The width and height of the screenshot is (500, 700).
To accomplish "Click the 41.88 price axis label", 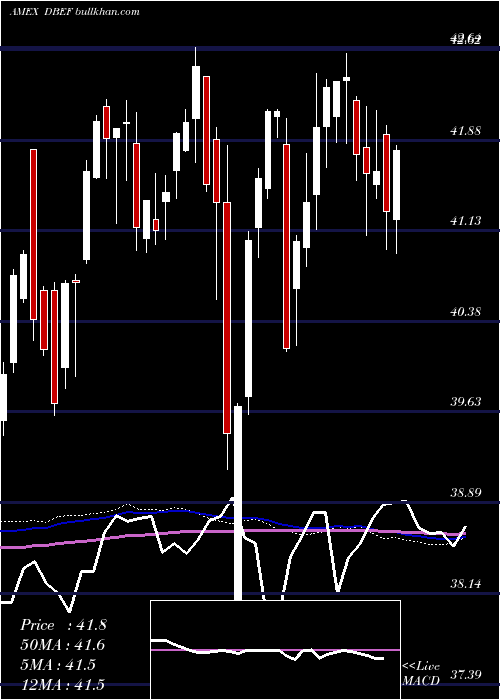I will point(466,131).
